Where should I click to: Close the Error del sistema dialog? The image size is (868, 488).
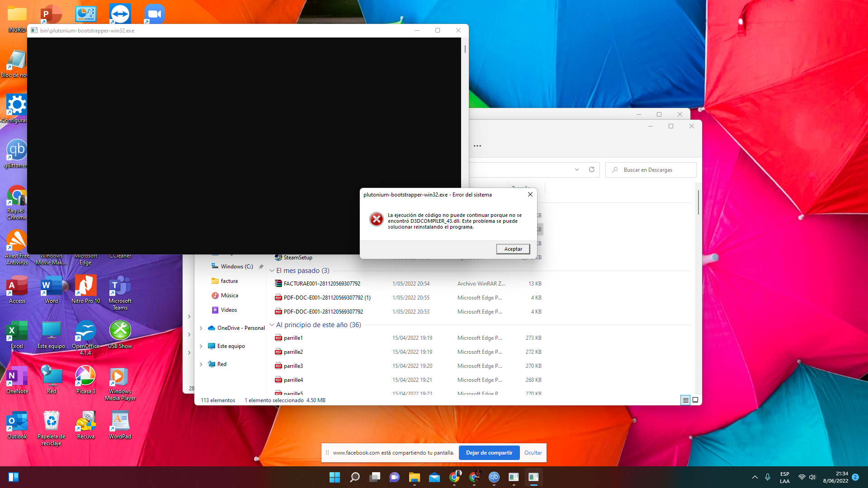530,194
